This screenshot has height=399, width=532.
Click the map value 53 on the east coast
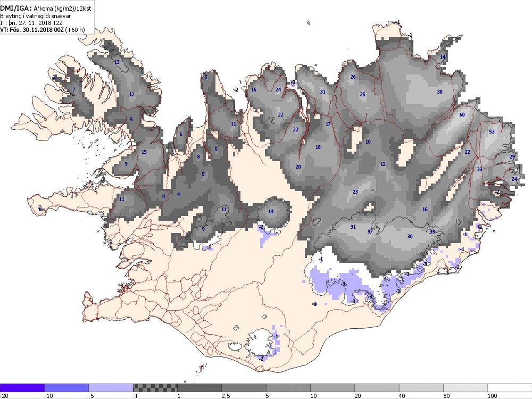(492, 131)
